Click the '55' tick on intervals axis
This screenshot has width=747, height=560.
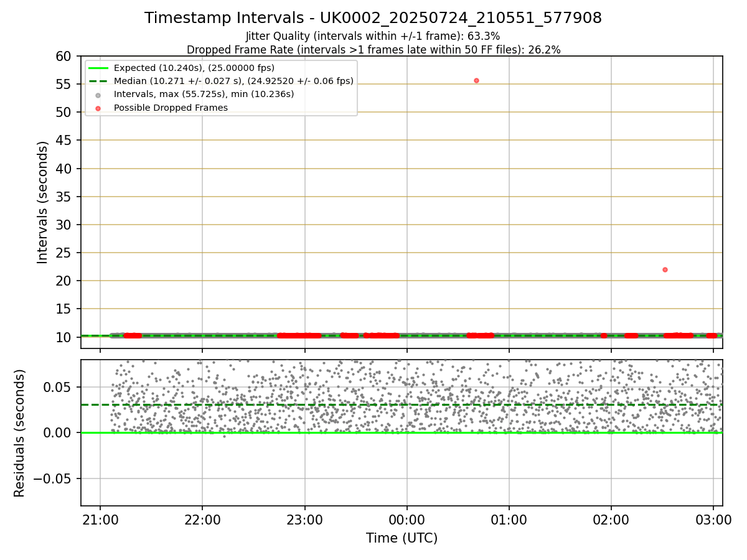coord(64,85)
